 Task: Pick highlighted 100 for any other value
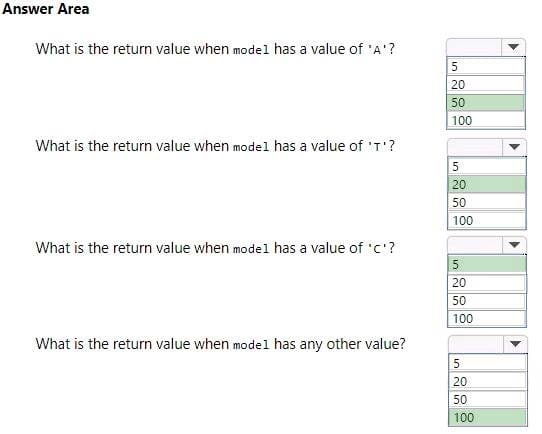click(488, 417)
